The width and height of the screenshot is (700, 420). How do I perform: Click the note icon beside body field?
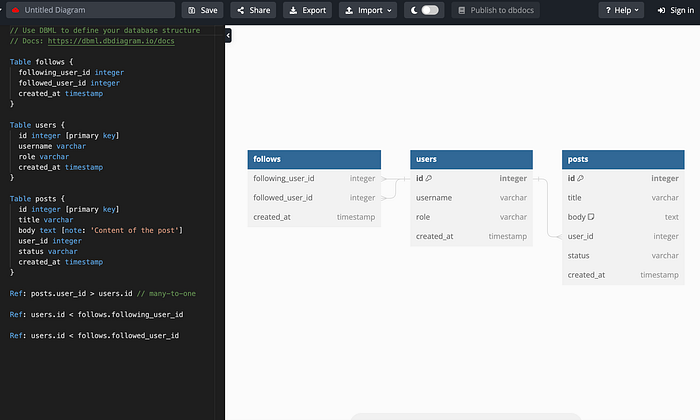coord(591,217)
